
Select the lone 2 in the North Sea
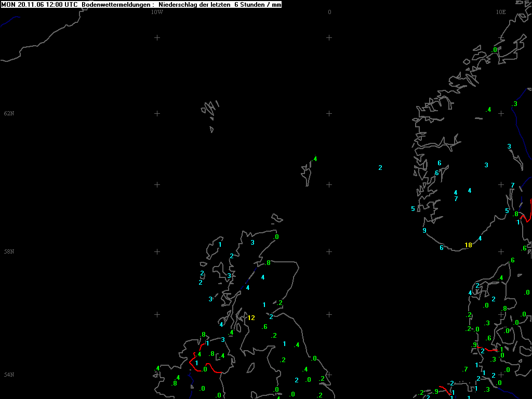pyautogui.click(x=380, y=167)
